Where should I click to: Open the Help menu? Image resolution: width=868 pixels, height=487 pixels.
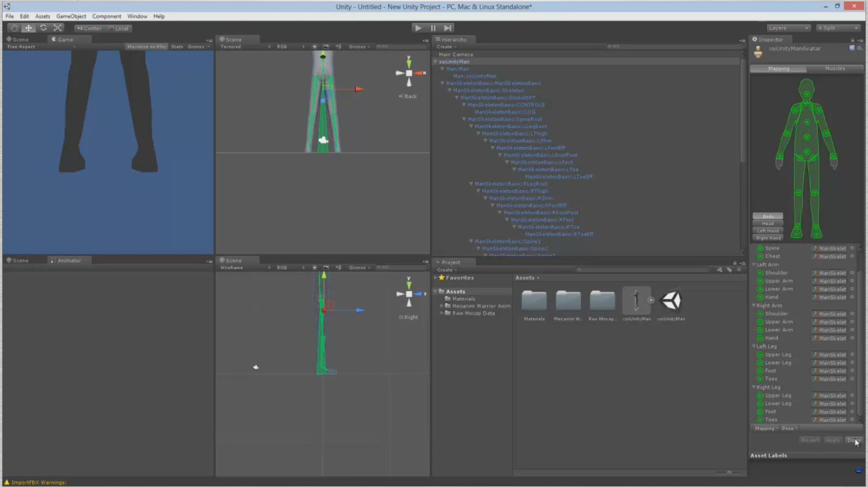159,16
